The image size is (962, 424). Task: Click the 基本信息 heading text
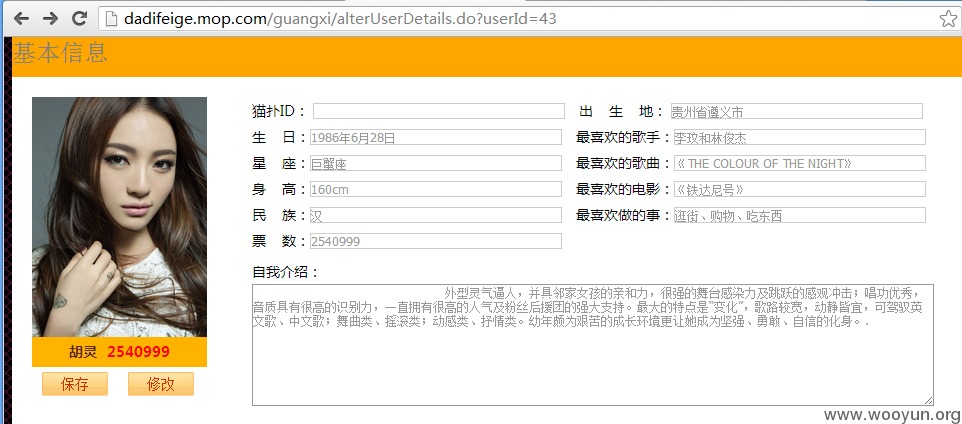pyautogui.click(x=60, y=53)
